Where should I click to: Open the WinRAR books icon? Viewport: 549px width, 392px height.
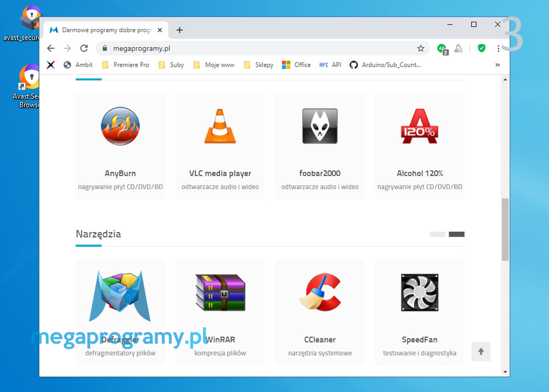tap(220, 293)
